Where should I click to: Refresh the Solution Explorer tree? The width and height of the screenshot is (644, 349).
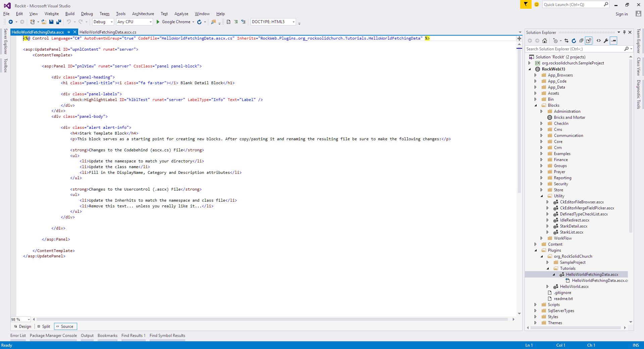coord(574,41)
